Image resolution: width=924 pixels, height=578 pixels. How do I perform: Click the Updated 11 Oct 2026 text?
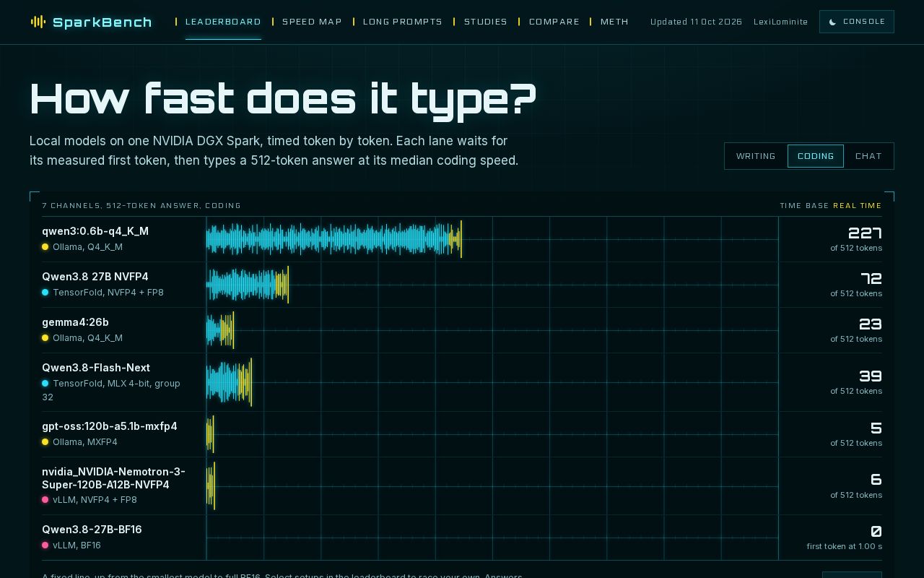(696, 22)
